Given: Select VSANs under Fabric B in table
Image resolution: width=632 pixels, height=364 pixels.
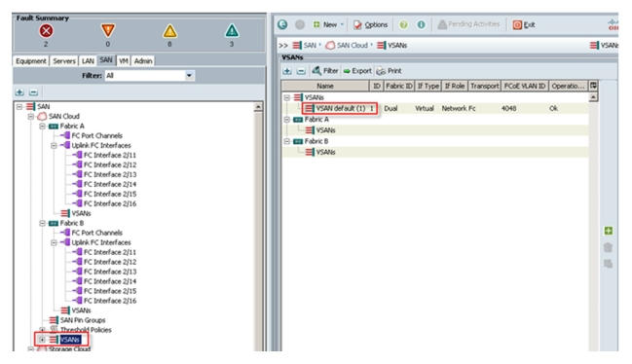Looking at the screenshot, I should 320,152.
